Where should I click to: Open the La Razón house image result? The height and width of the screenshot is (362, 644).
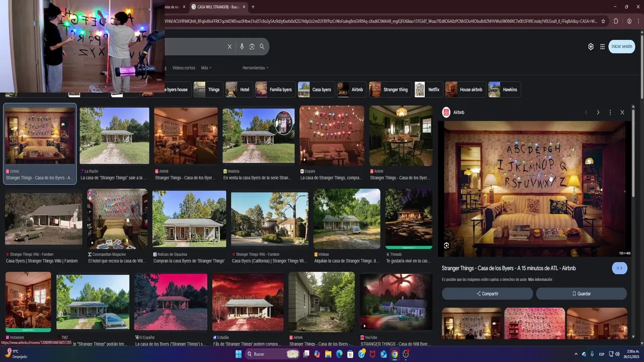[114, 136]
